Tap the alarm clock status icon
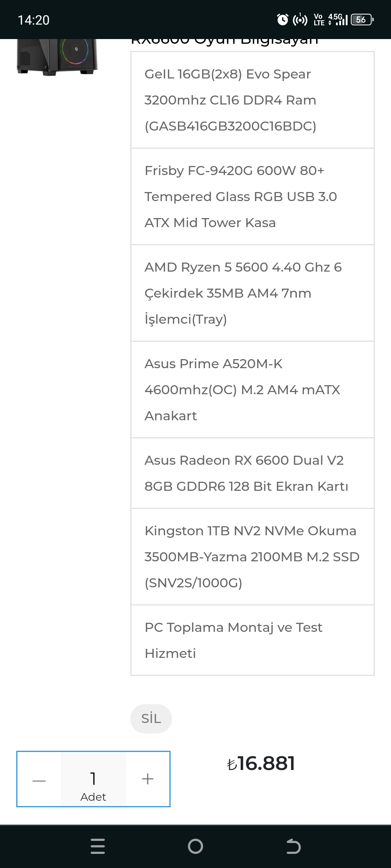This screenshot has height=868, width=391. [x=282, y=20]
